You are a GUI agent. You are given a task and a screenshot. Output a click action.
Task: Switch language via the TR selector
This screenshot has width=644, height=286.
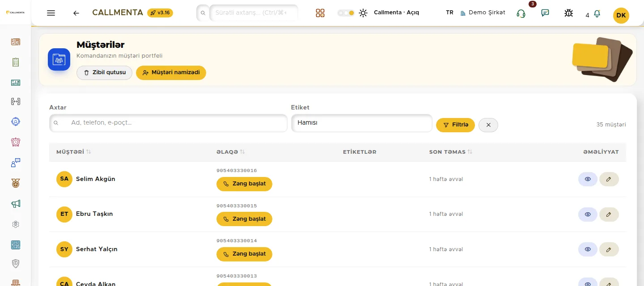click(449, 13)
